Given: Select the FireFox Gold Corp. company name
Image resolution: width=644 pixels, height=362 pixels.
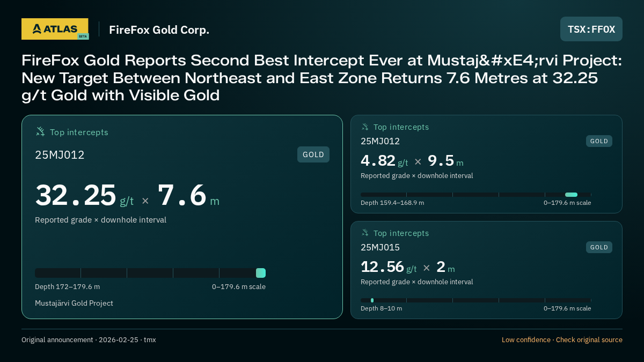Looking at the screenshot, I should point(159,29).
